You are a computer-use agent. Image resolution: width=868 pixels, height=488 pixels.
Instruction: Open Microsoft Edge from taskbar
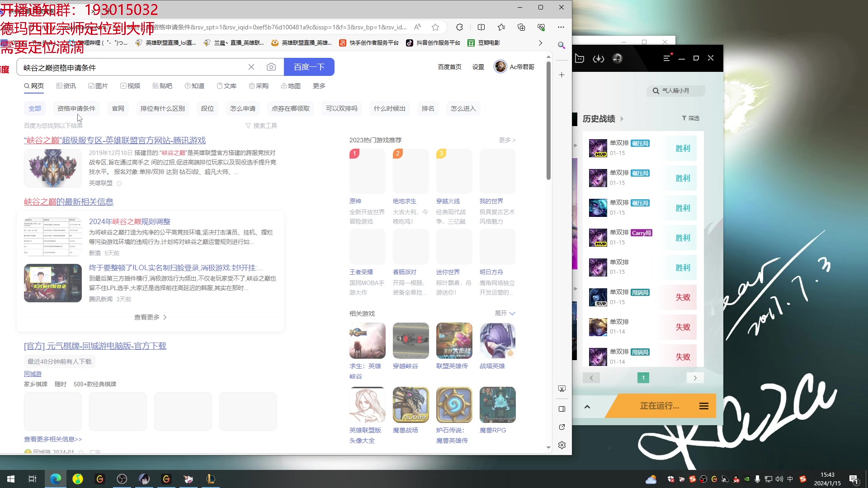coord(56,479)
